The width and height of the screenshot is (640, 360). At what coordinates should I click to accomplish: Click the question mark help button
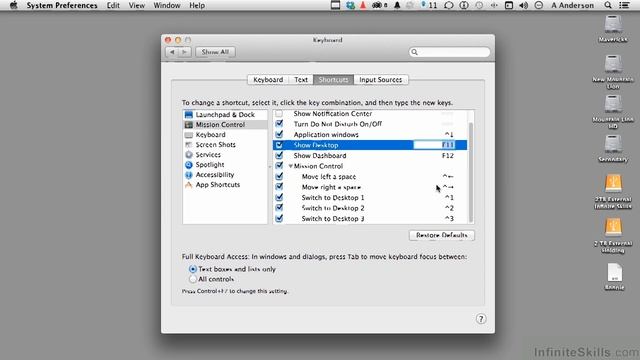click(481, 319)
